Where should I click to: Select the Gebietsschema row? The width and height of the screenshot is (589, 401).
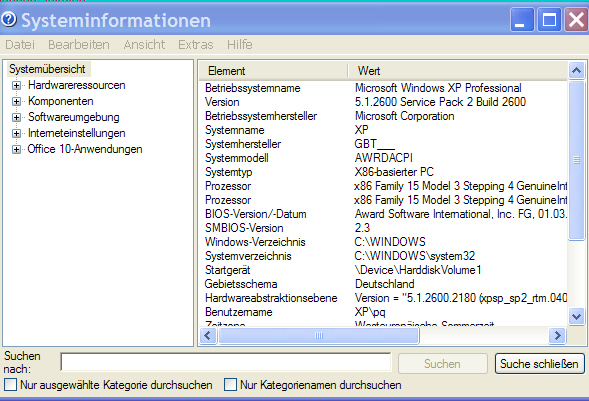pyautogui.click(x=383, y=284)
